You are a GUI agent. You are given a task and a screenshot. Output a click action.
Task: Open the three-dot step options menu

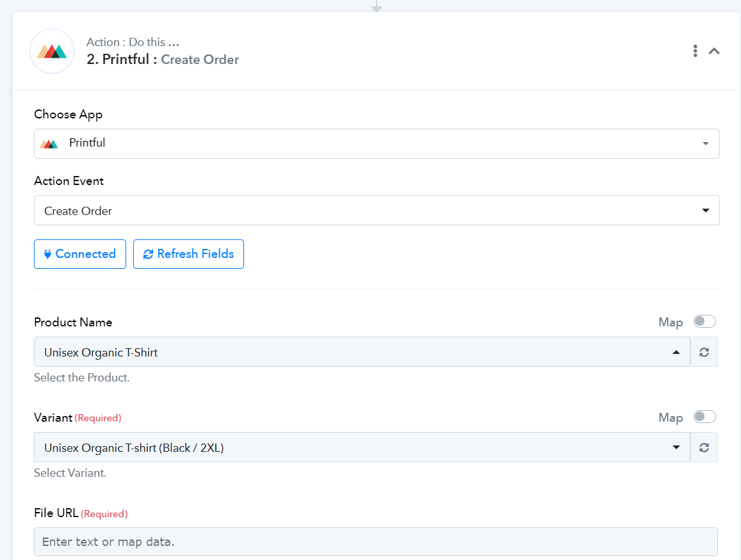(695, 51)
